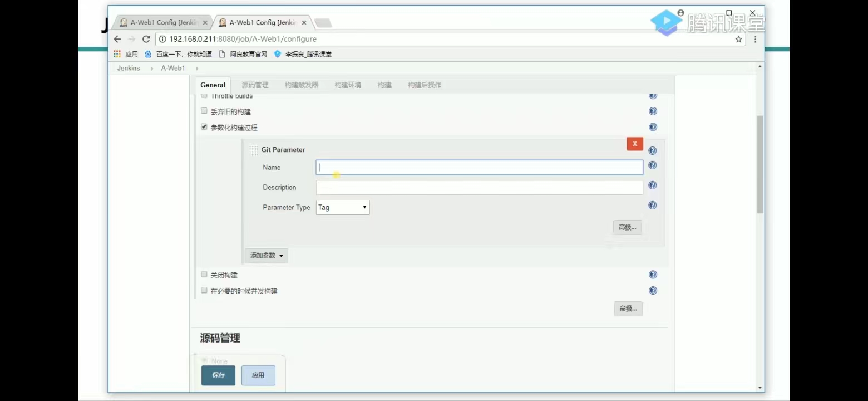Open help for 丢弃旧的构建
Screen dimensions: 868x401
point(653,111)
